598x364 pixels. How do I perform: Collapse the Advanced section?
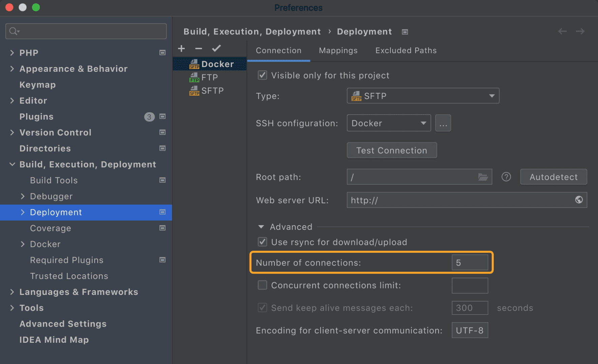click(261, 226)
